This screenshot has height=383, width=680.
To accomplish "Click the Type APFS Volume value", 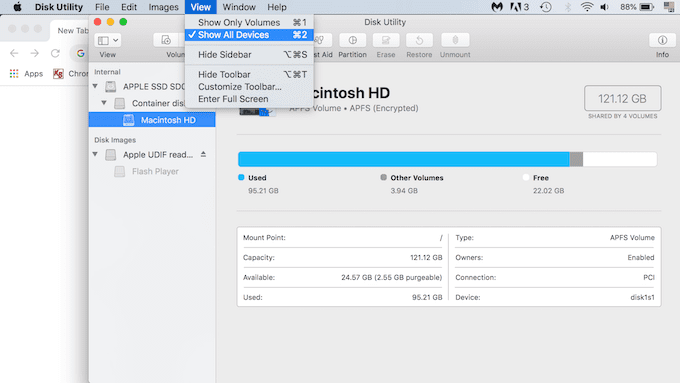I will [632, 237].
